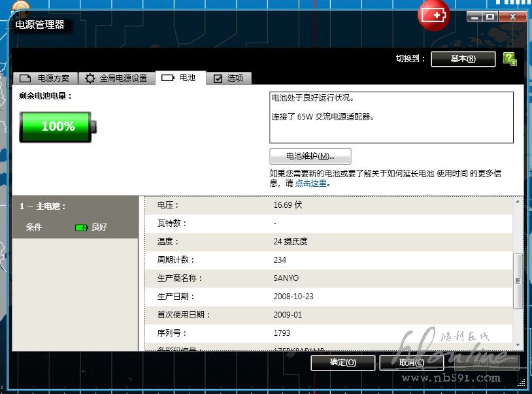The width and height of the screenshot is (532, 394).
Task: Click the gear icon on 全局电源设置 tab
Action: click(90, 78)
